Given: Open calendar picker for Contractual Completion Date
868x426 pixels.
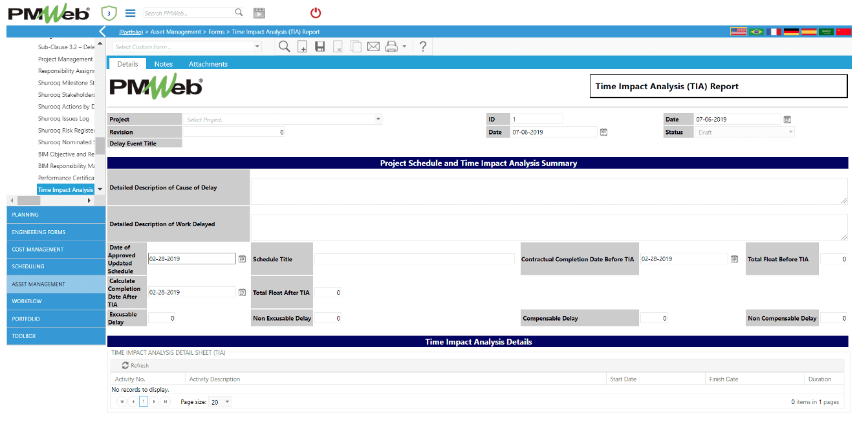Looking at the screenshot, I should 734,259.
